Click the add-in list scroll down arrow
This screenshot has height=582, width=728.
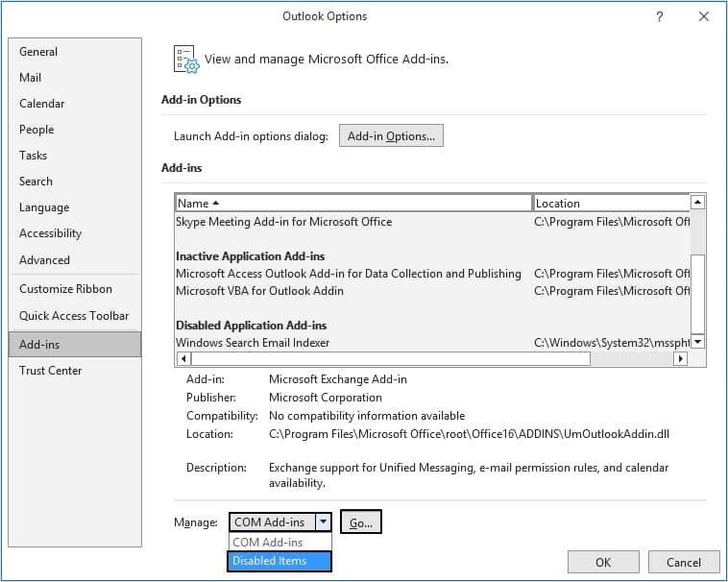(x=697, y=342)
